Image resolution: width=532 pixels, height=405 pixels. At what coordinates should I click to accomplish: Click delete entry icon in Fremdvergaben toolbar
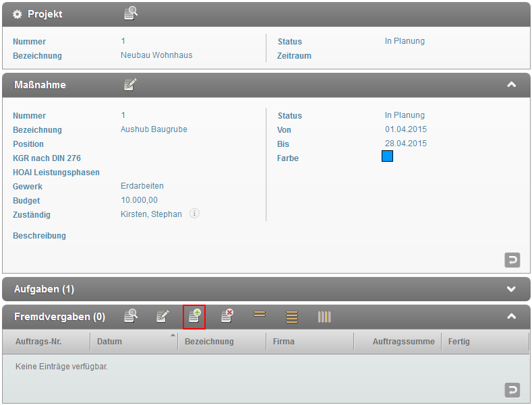point(227,316)
